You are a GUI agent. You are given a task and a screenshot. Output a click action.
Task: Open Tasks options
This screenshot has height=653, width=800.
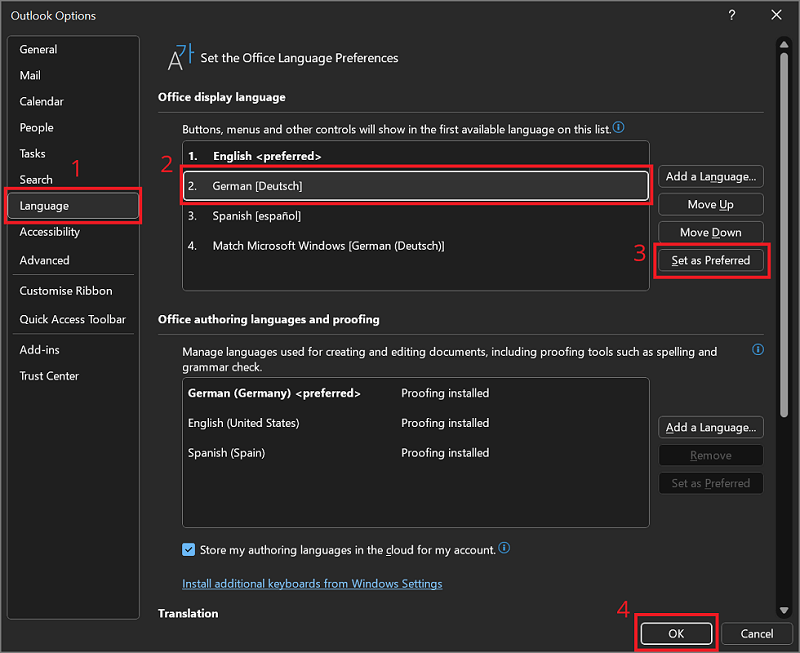73,154
